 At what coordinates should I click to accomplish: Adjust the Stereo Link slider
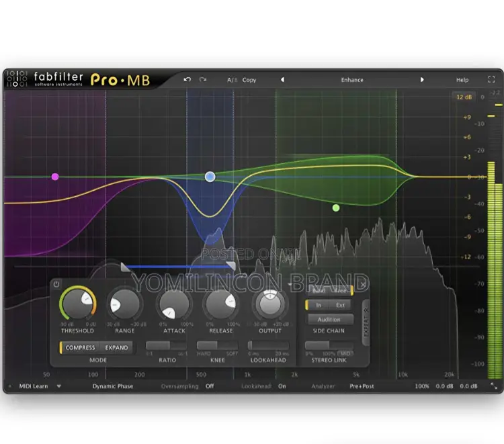(329, 345)
